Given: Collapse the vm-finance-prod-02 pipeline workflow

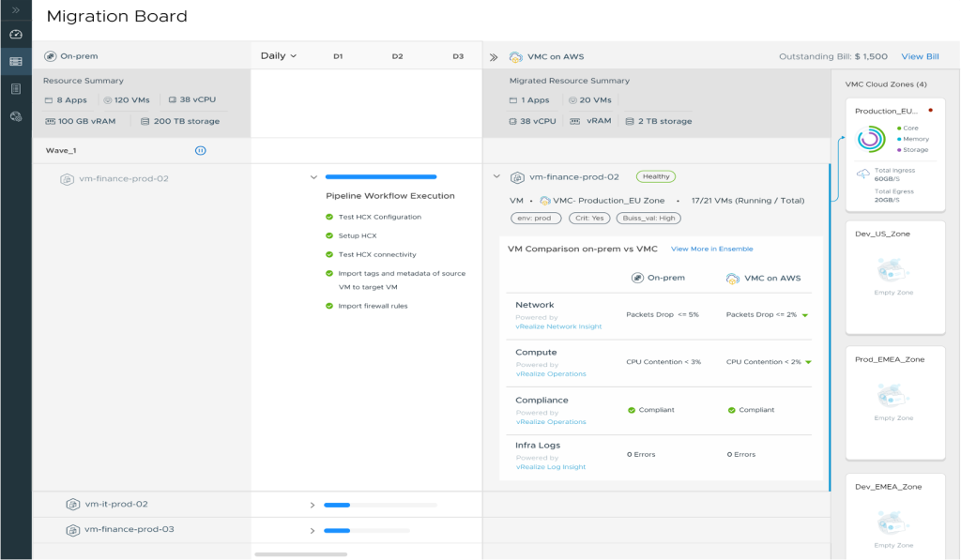Looking at the screenshot, I should [313, 176].
